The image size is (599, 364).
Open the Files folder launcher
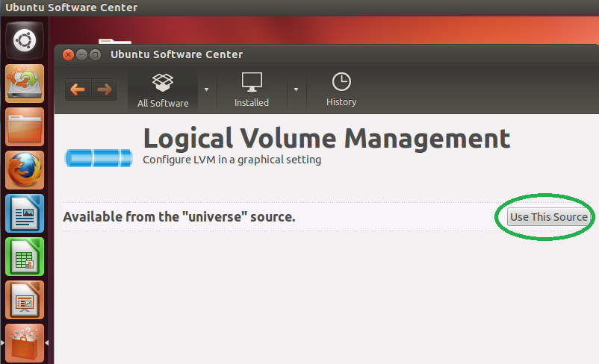click(25, 127)
